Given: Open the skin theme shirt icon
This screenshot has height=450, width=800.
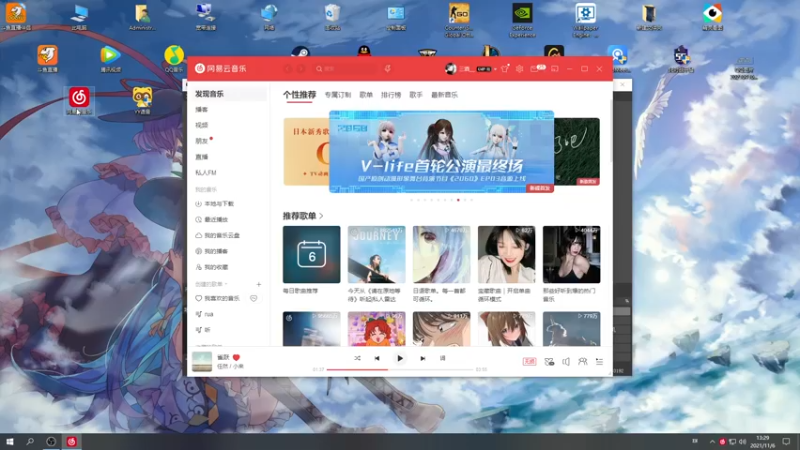Looking at the screenshot, I should (x=505, y=69).
